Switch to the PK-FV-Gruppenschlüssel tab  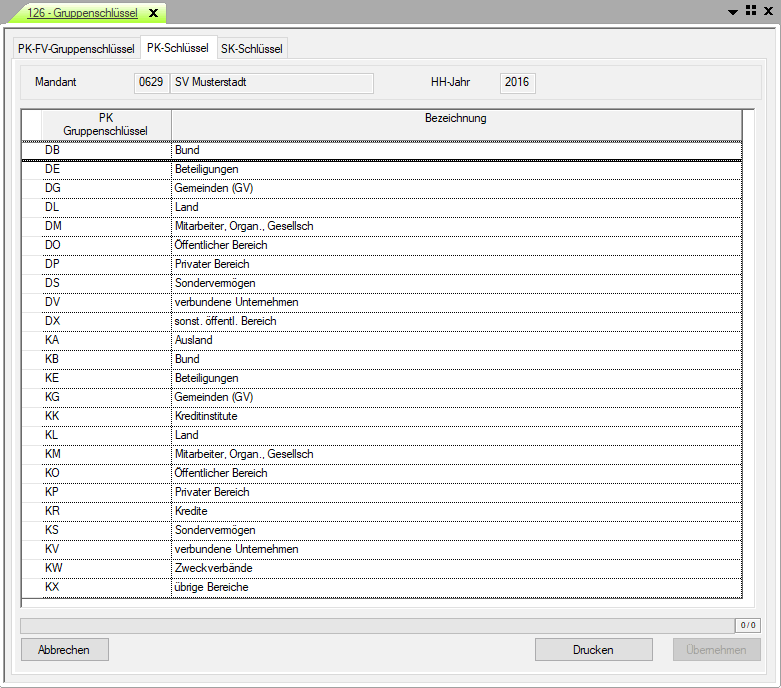click(76, 49)
